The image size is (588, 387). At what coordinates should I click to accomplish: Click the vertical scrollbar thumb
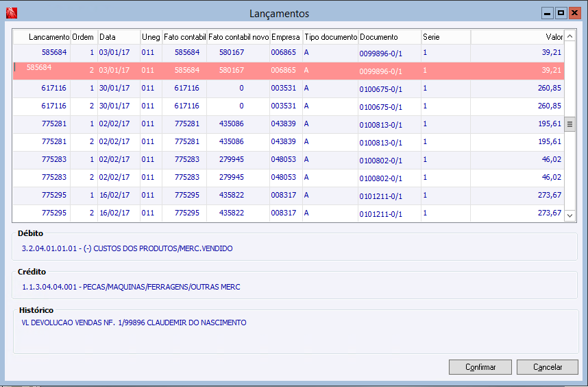coord(570,124)
